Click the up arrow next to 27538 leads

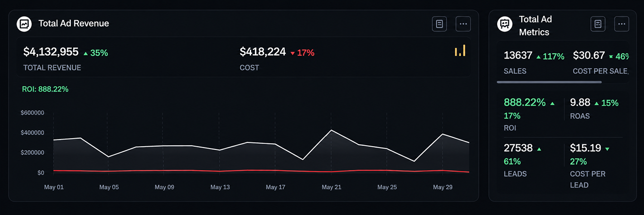539,149
